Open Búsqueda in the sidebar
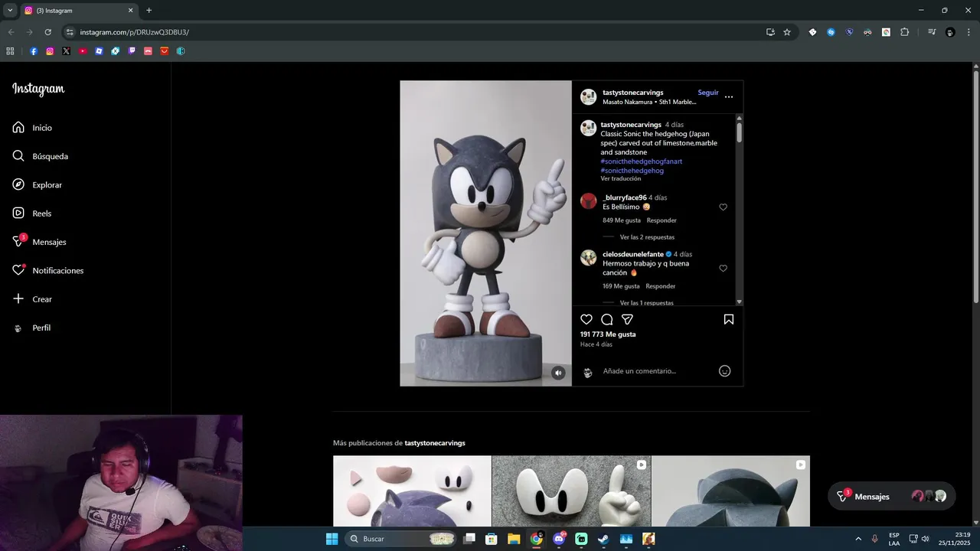 click(x=41, y=156)
